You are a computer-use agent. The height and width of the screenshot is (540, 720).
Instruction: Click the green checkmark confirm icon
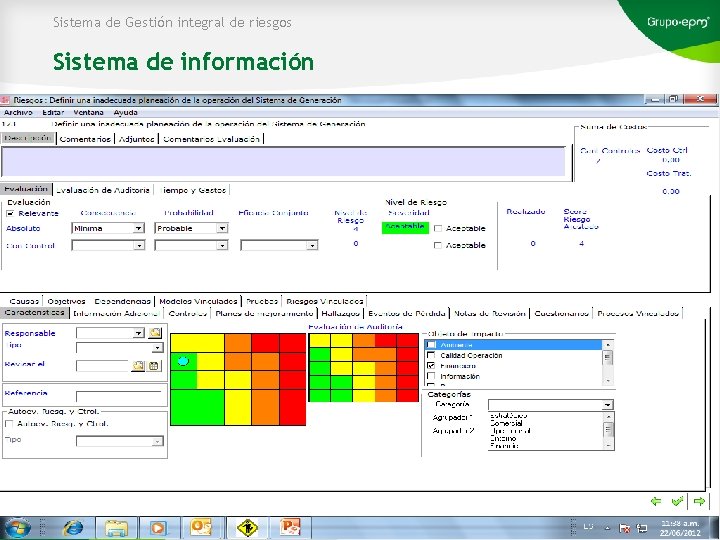(677, 501)
